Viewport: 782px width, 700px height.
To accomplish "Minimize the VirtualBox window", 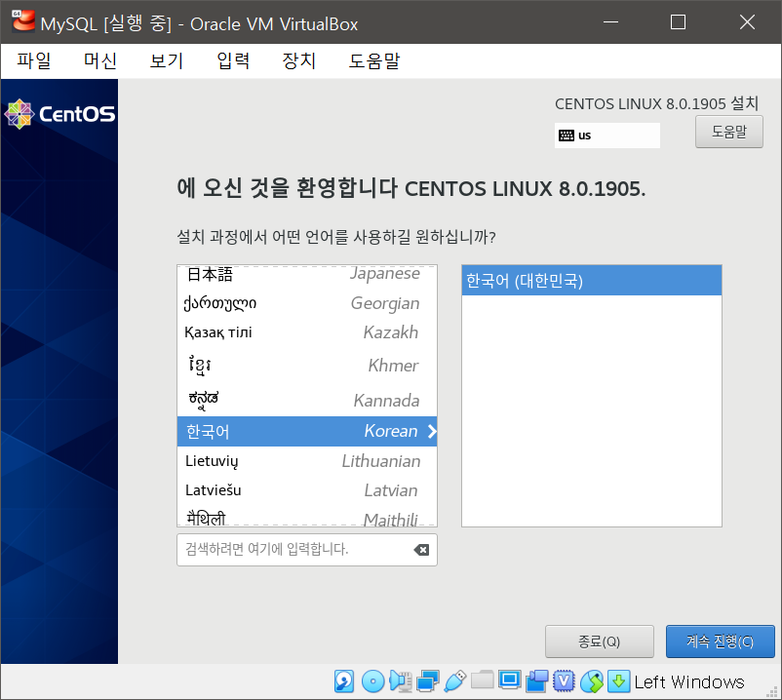I will (610, 22).
